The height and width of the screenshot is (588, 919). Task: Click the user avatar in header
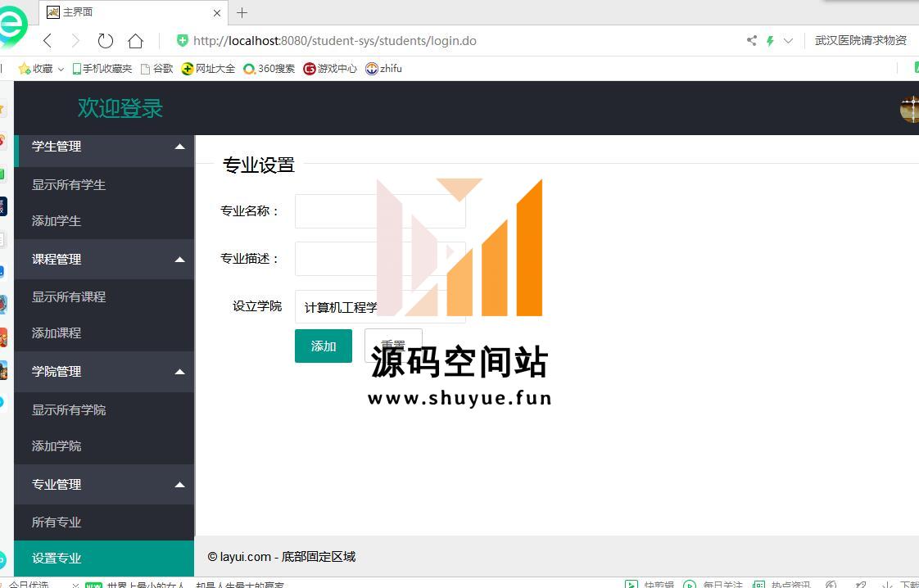point(910,108)
